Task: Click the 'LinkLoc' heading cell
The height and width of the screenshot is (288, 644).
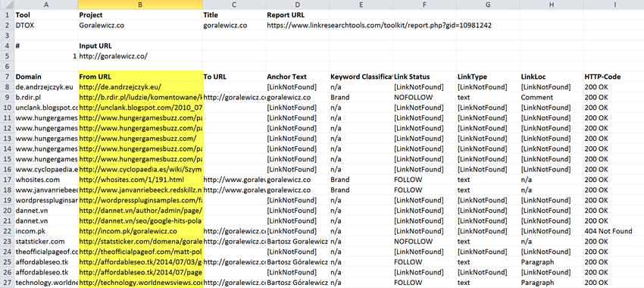Action: tap(551, 77)
